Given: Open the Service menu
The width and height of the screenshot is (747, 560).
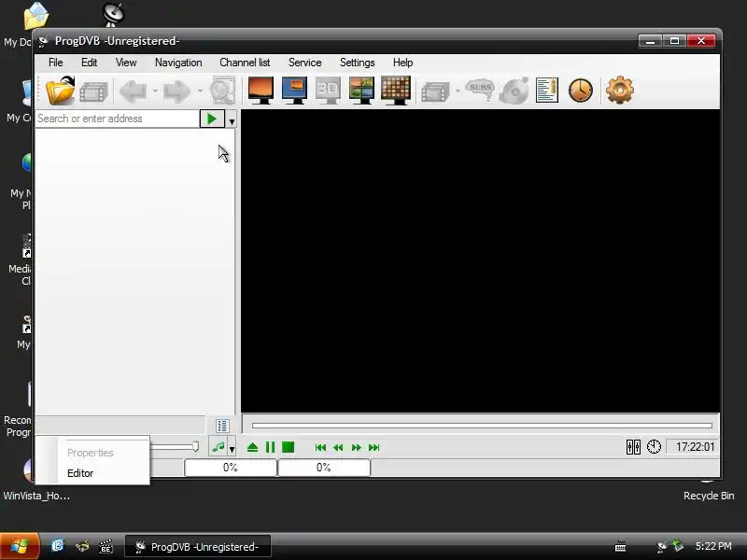Looking at the screenshot, I should pyautogui.click(x=305, y=63).
